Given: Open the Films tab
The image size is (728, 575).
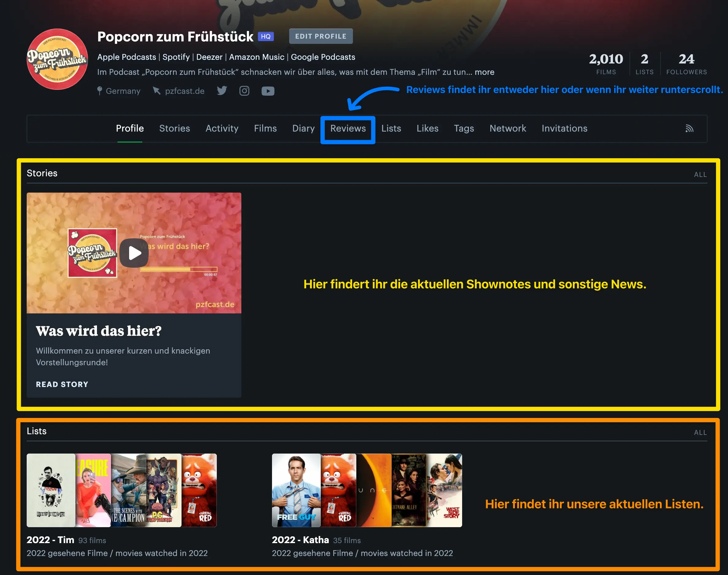Looking at the screenshot, I should [x=265, y=128].
